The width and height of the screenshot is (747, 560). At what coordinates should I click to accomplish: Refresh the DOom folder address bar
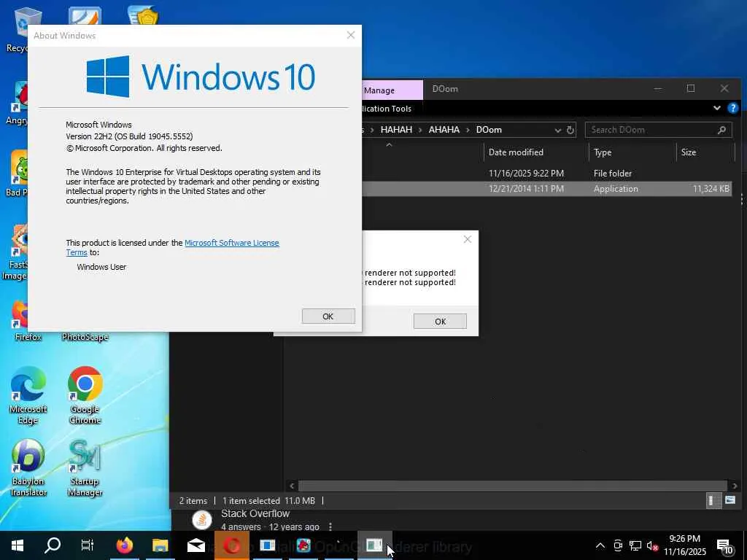tap(570, 130)
